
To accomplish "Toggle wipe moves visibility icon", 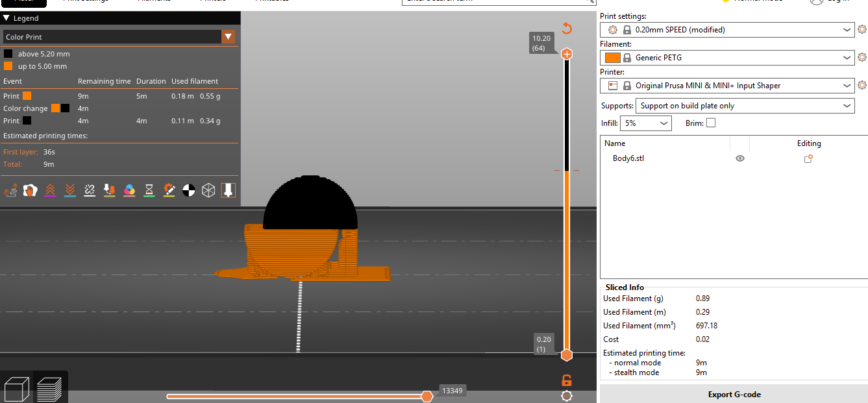I will 30,190.
